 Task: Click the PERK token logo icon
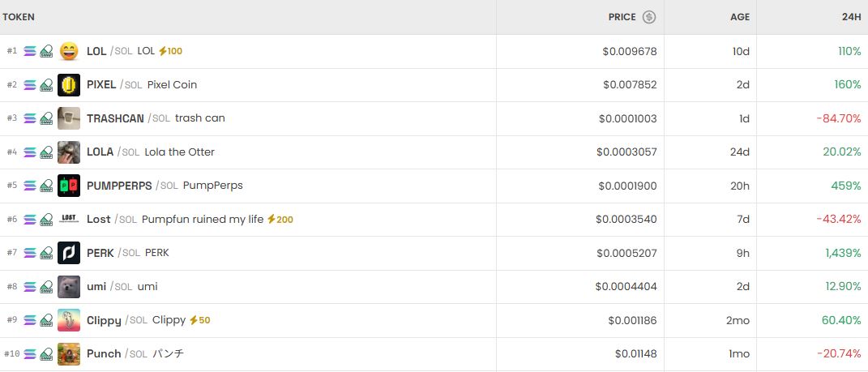pyautogui.click(x=69, y=253)
